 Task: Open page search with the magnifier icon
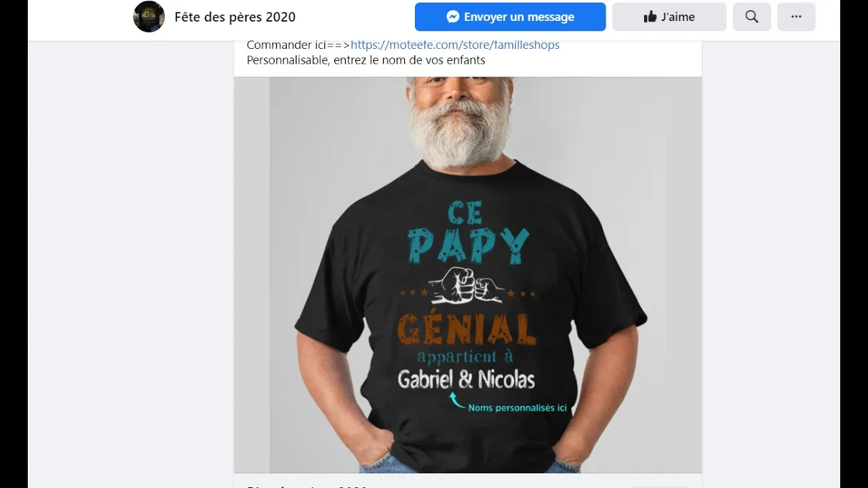(751, 17)
